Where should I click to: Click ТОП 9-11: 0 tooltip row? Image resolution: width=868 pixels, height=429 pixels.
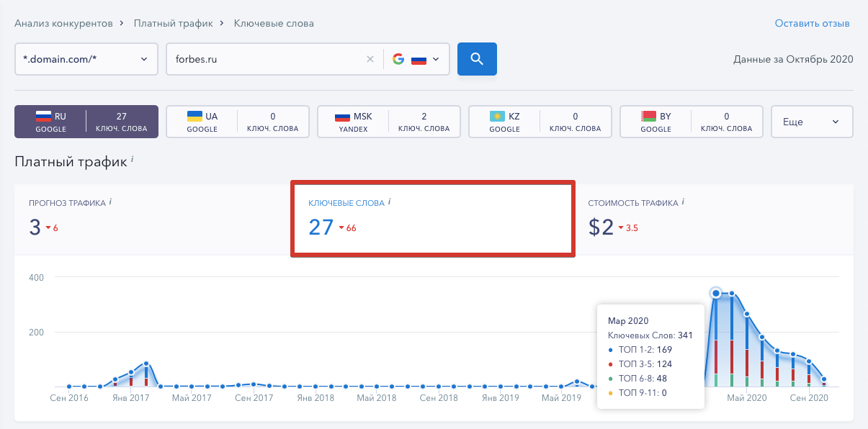(637, 393)
